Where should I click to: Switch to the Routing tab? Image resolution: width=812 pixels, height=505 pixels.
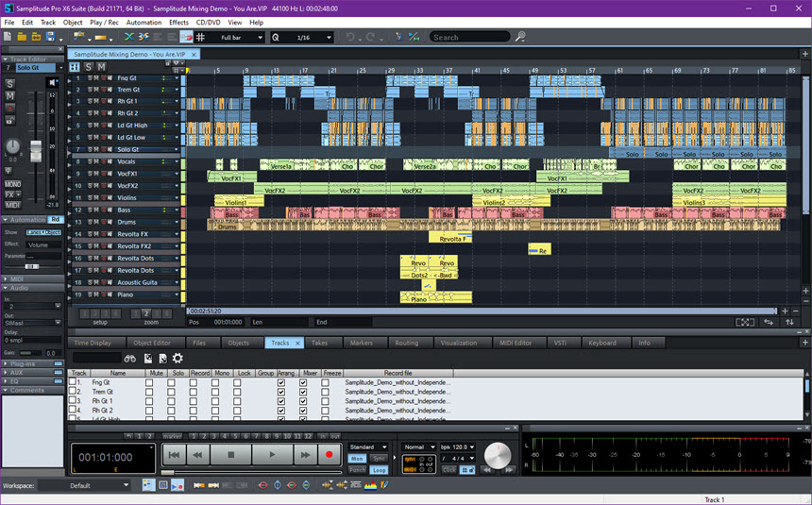tap(407, 343)
